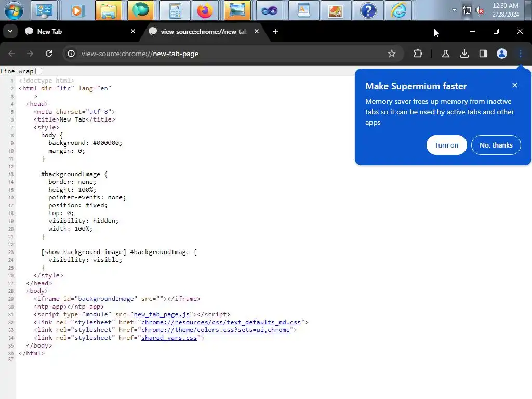Open the clock showing 12:30 AM
Image resolution: width=532 pixels, height=399 pixels.
pos(506,10)
